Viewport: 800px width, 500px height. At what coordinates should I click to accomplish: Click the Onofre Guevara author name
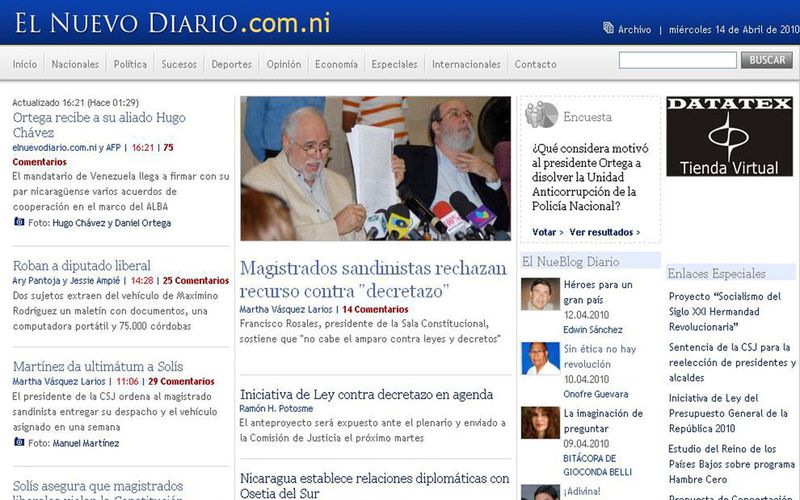coord(595,394)
